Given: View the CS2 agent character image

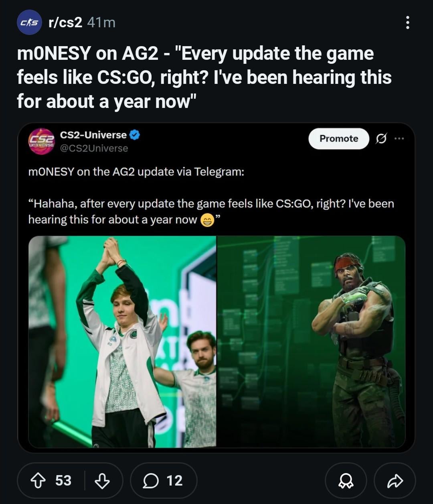Looking at the screenshot, I should point(311,342).
